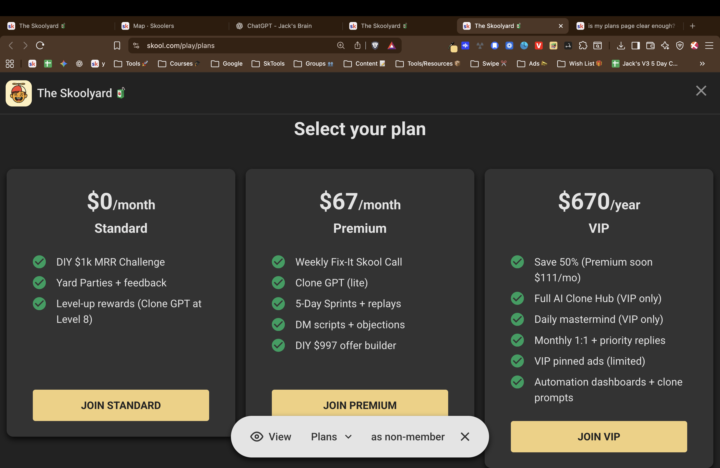Show hidden bookmarks with the » chevron
Image resolution: width=720 pixels, height=468 pixels.
point(702,64)
